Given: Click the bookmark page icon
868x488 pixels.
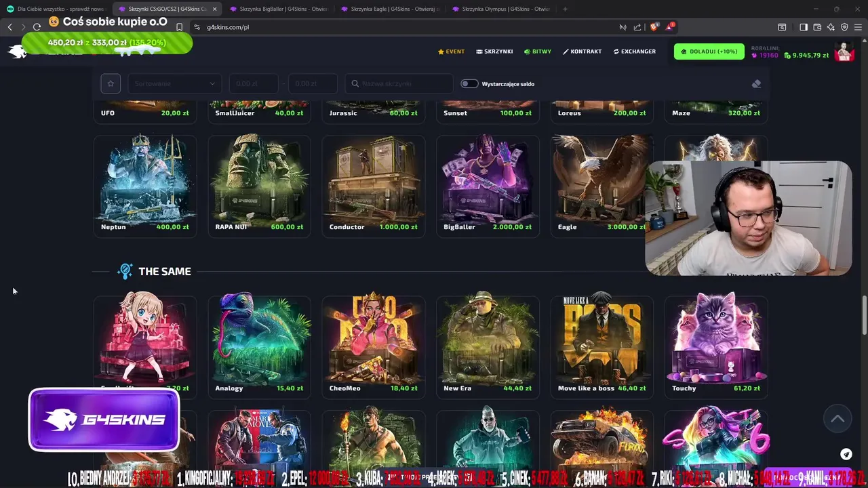Looking at the screenshot, I should tap(179, 27).
